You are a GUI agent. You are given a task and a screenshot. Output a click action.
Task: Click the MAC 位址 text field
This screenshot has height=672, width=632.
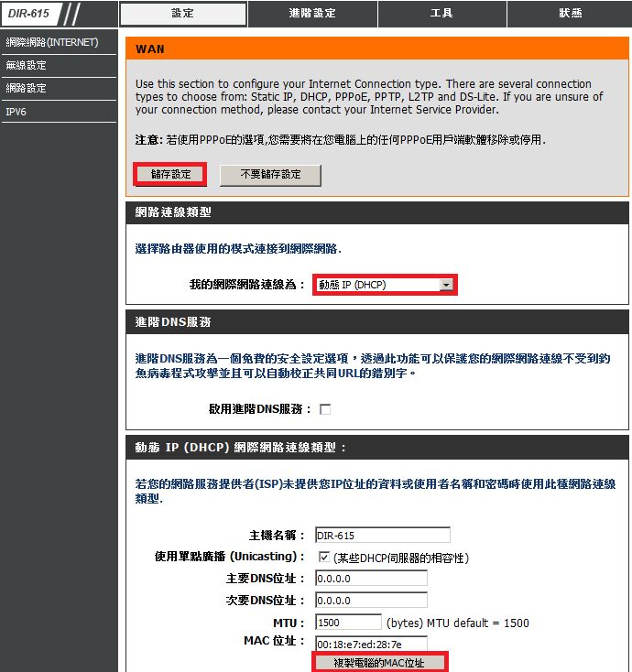click(x=371, y=644)
